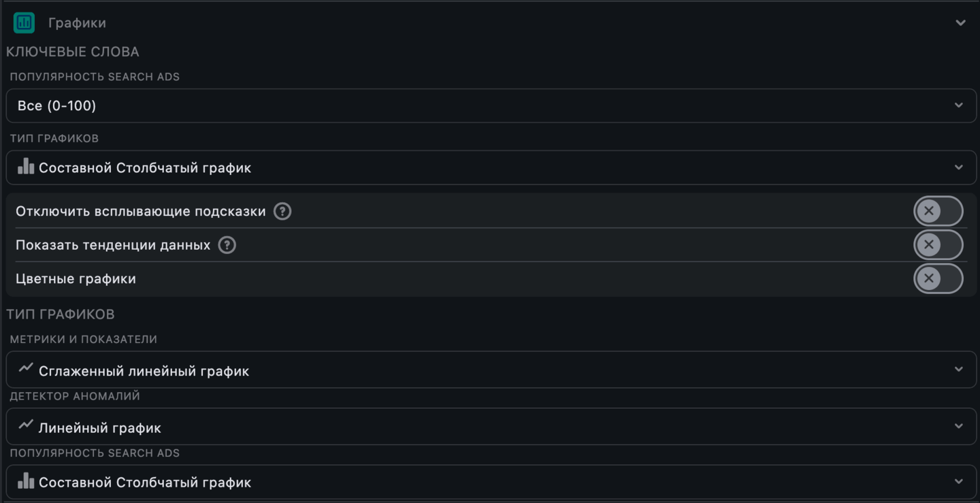Viewport: 980px width, 503px height.
Task: Click the line chart icon in Детектор аномалий field
Action: pyautogui.click(x=26, y=425)
